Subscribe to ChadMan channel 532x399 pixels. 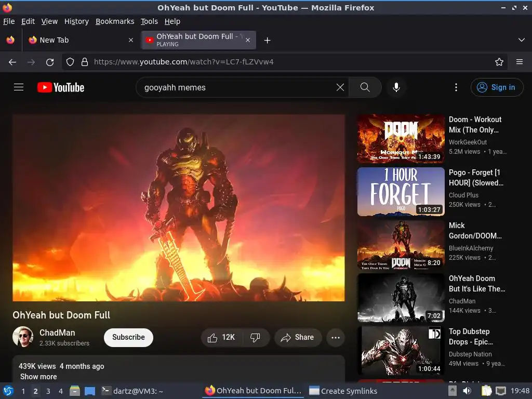pos(128,338)
